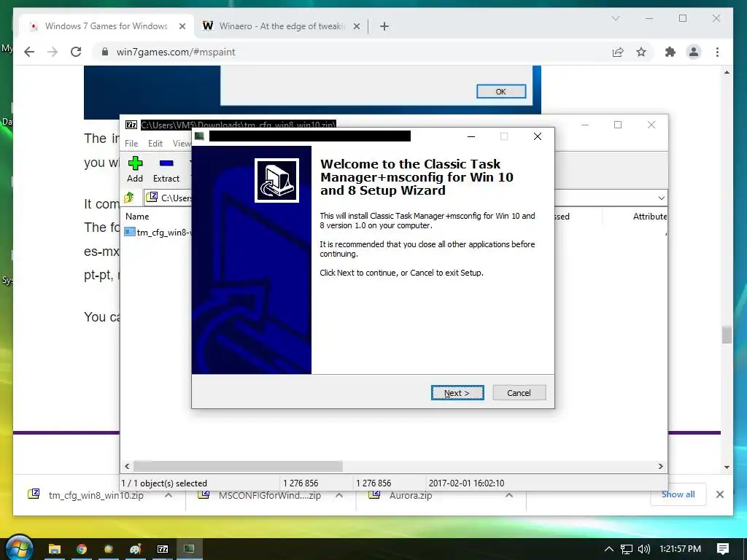The height and width of the screenshot is (560, 747).
Task: Open the Windows Start menu
Action: [18, 548]
